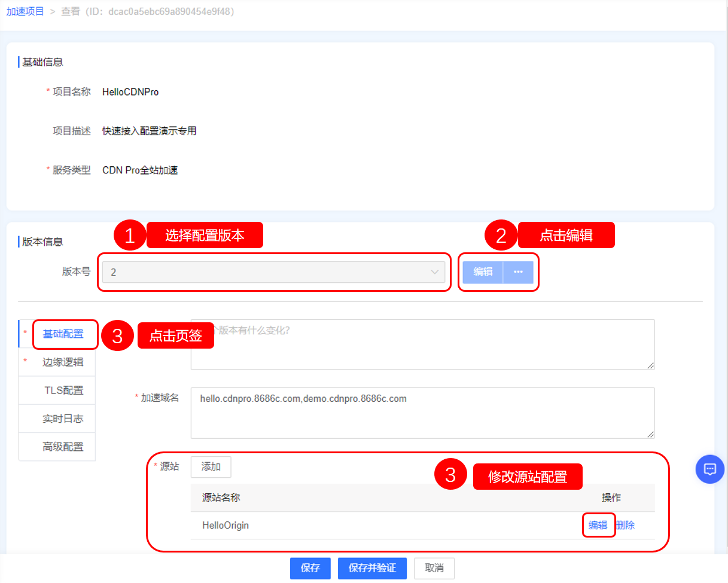Open the chat support floating icon

point(710,469)
